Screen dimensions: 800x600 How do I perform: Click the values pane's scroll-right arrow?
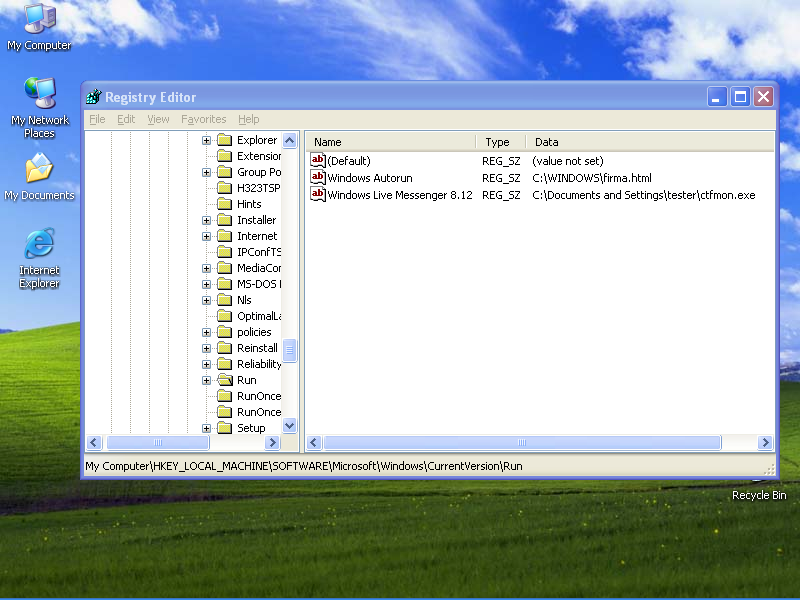tap(765, 442)
